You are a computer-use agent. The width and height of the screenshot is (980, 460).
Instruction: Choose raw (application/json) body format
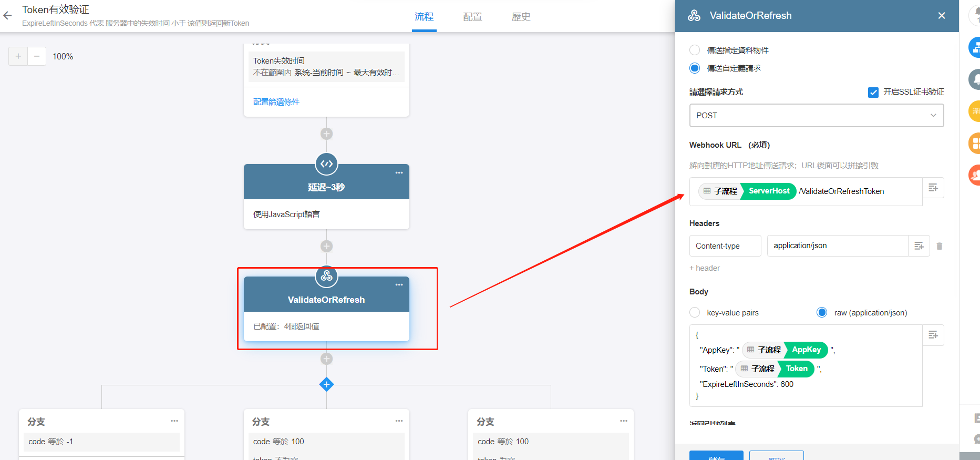822,312
